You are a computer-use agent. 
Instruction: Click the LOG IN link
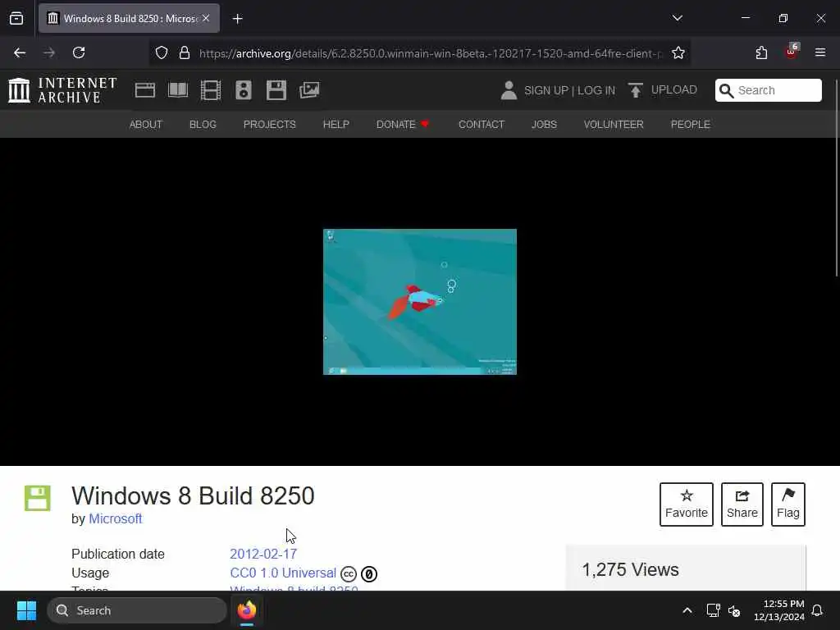[x=596, y=90]
